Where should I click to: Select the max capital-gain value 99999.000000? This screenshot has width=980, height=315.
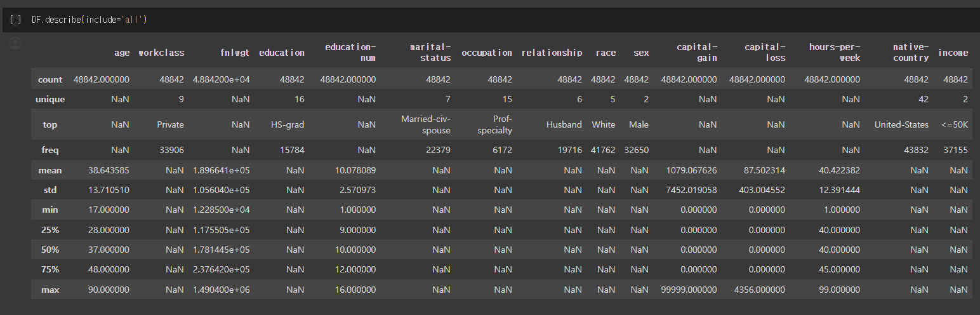click(x=689, y=290)
